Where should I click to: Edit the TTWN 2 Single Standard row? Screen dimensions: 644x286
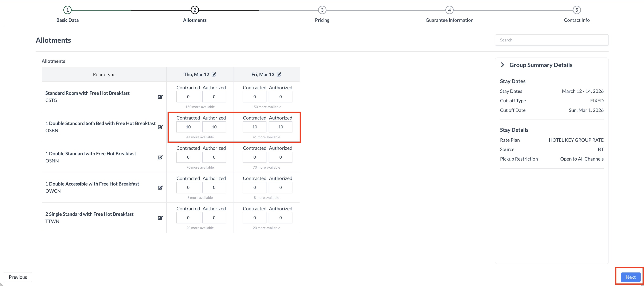(x=160, y=218)
